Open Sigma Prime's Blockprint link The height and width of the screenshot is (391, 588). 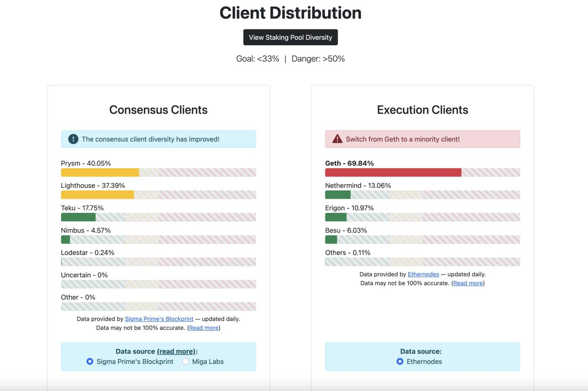[x=159, y=319]
